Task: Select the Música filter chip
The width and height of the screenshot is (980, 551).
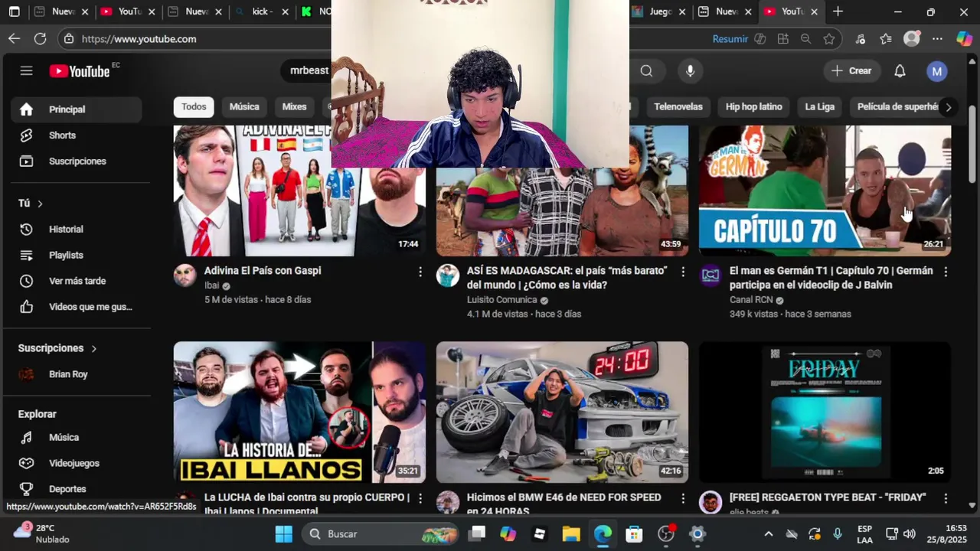Action: (x=244, y=107)
